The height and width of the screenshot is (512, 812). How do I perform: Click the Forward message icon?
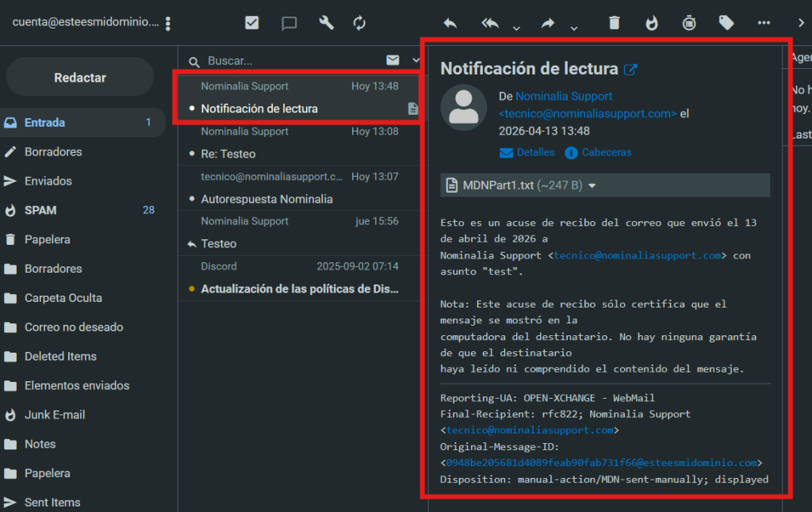coord(548,23)
